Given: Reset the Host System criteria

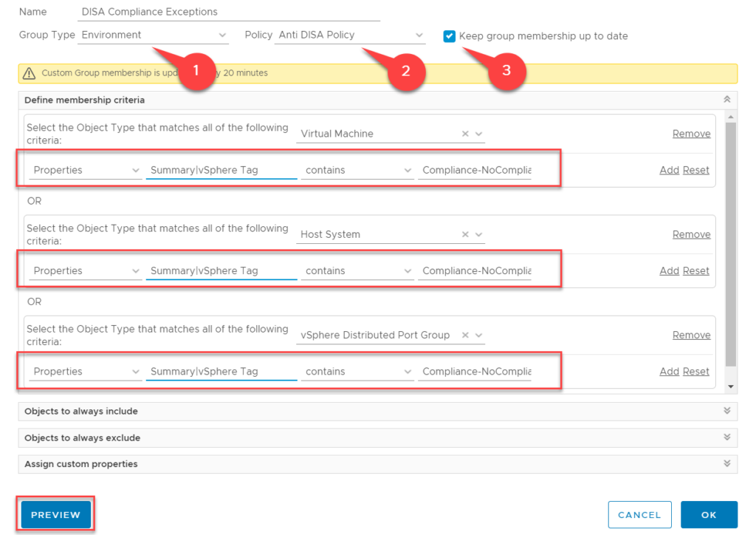Looking at the screenshot, I should [695, 270].
